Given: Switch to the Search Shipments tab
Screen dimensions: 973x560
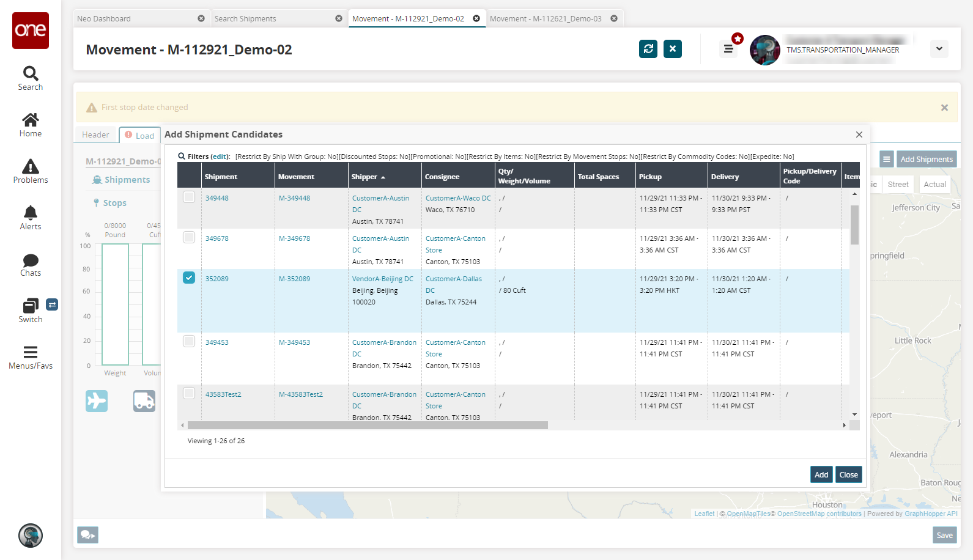Looking at the screenshot, I should point(245,19).
